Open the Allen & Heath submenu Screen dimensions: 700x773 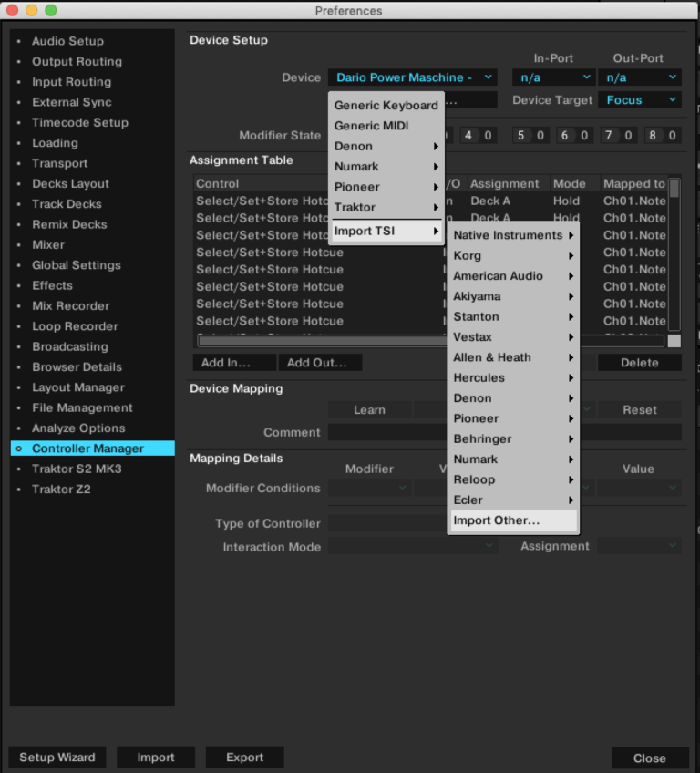pos(512,357)
